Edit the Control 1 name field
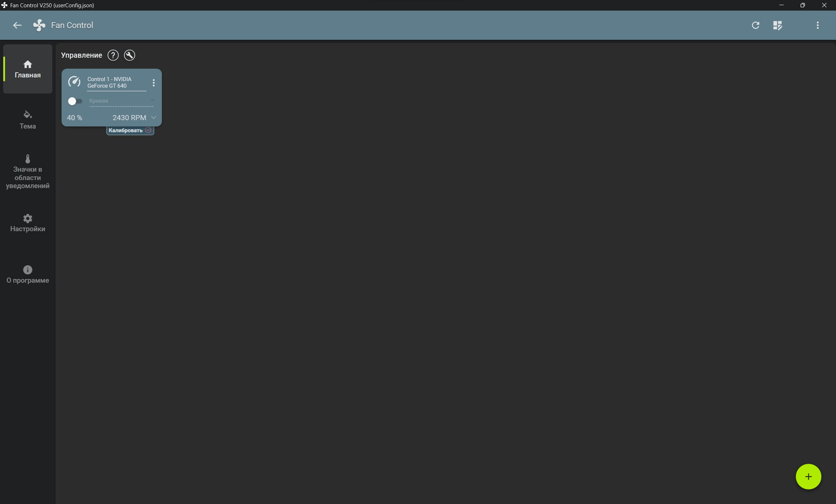 point(117,83)
